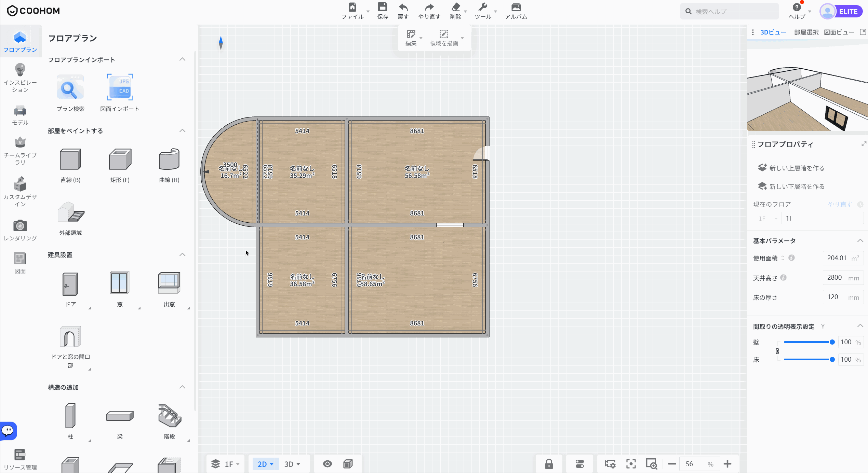This screenshot has width=868, height=473.
Task: Click the 図面インポート JPG CAD icon
Action: pos(120,87)
